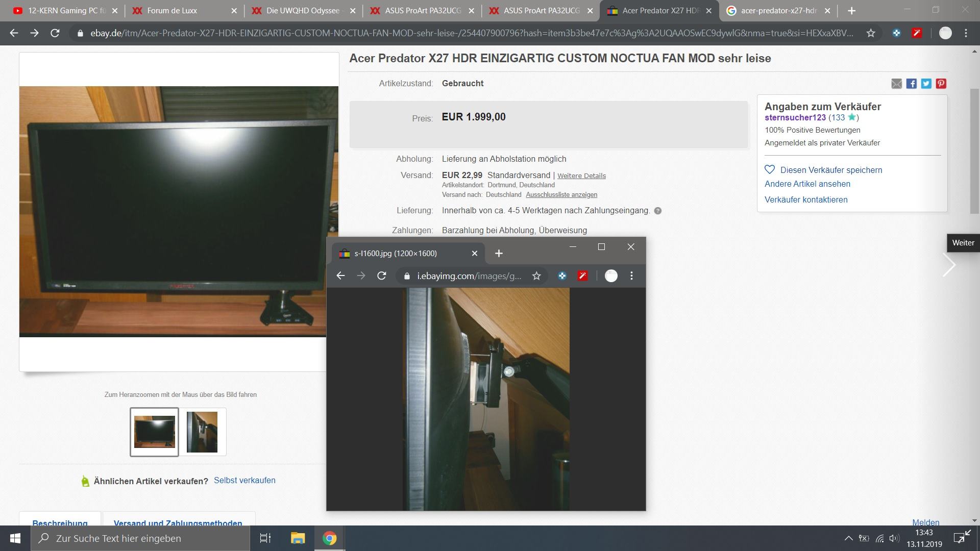This screenshot has height=551, width=980.
Task: Select second monitor side thumbnail
Action: coord(202,432)
